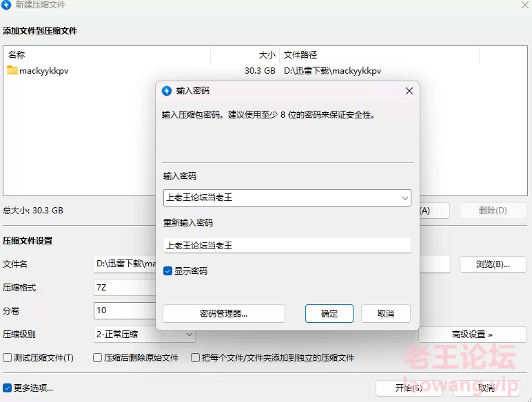Click the 浏览(B)... button

click(493, 264)
